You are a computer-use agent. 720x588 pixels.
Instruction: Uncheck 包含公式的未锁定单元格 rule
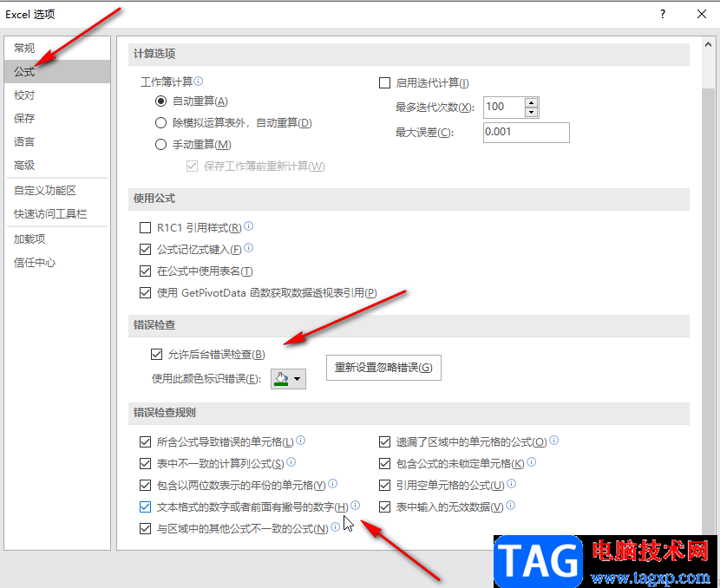385,464
